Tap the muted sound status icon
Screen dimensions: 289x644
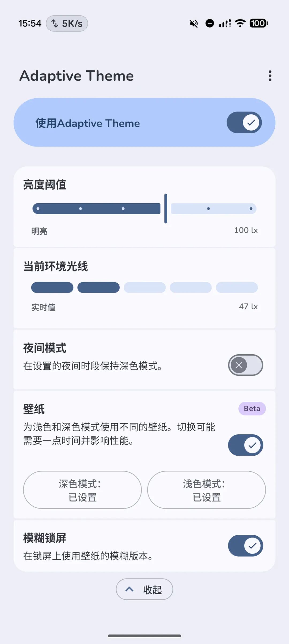point(194,24)
